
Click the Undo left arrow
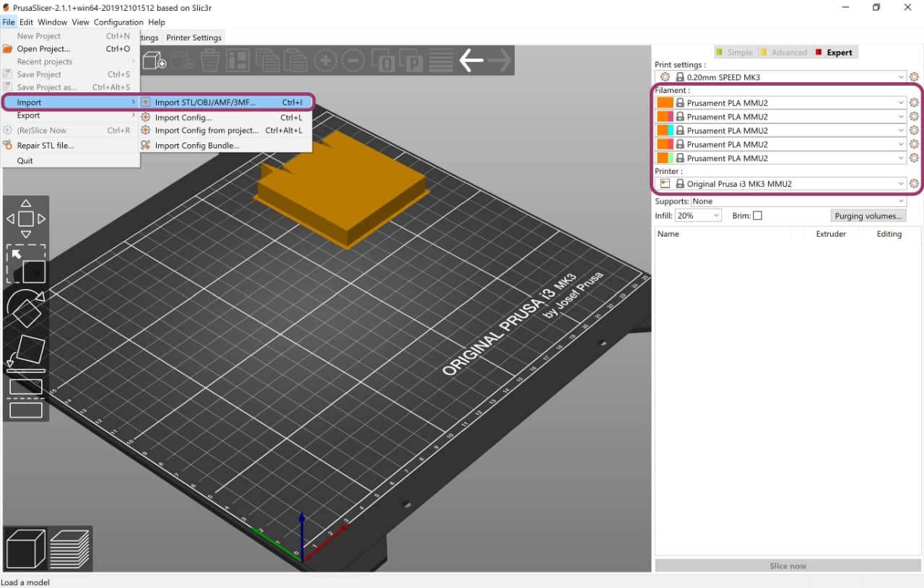(x=471, y=61)
